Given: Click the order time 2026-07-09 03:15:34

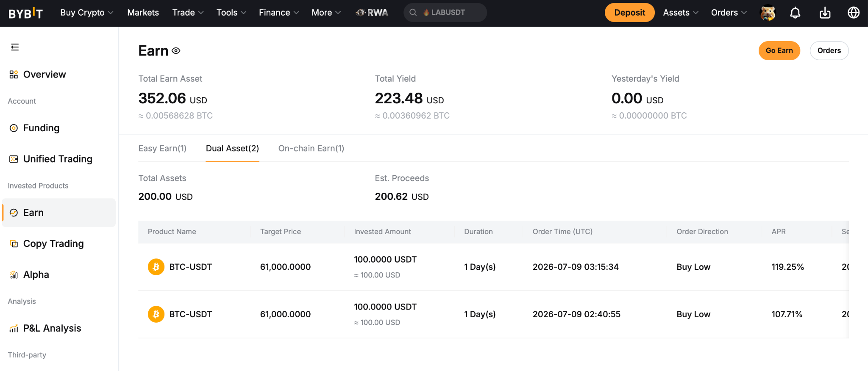Looking at the screenshot, I should [x=576, y=267].
